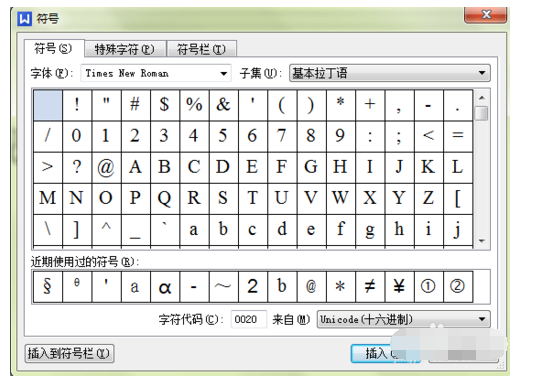Select the dollar sign $ in the grid
Viewport: 539px width, 384px height.
point(165,105)
